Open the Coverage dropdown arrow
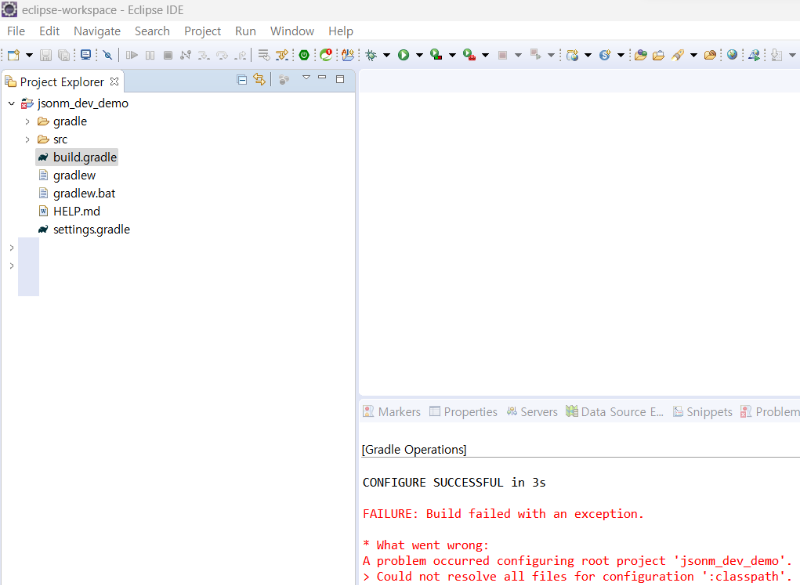This screenshot has width=800, height=585. click(x=452, y=55)
